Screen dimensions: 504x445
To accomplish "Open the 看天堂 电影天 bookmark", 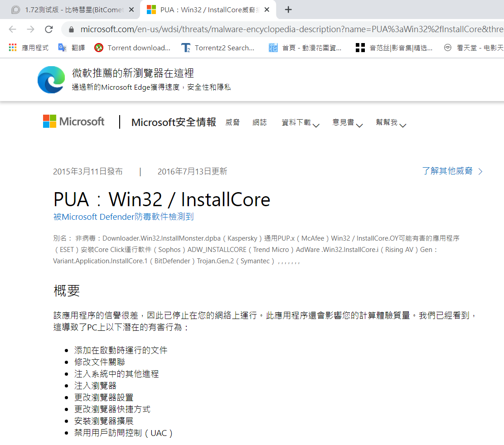I will [474, 48].
